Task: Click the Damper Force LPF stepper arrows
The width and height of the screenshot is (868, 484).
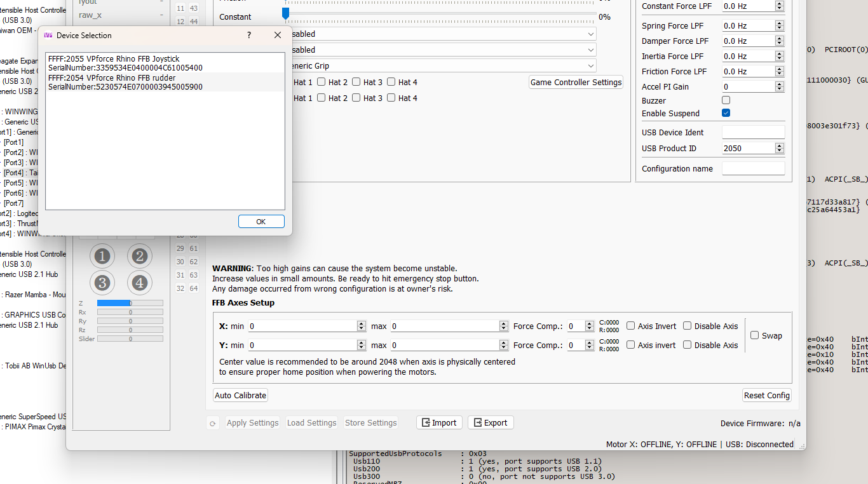Action: 780,41
